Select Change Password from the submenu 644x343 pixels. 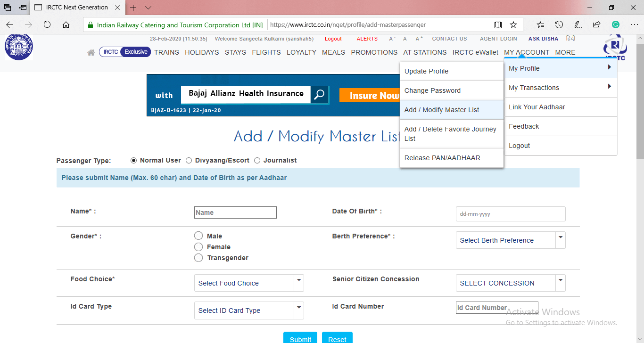432,90
